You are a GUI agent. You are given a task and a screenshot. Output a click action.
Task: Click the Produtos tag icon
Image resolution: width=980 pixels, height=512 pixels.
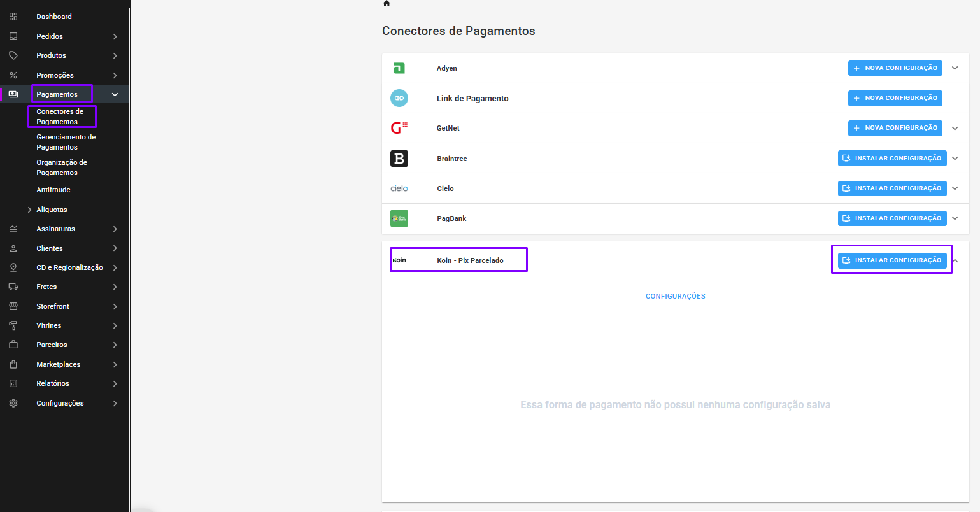(13, 55)
